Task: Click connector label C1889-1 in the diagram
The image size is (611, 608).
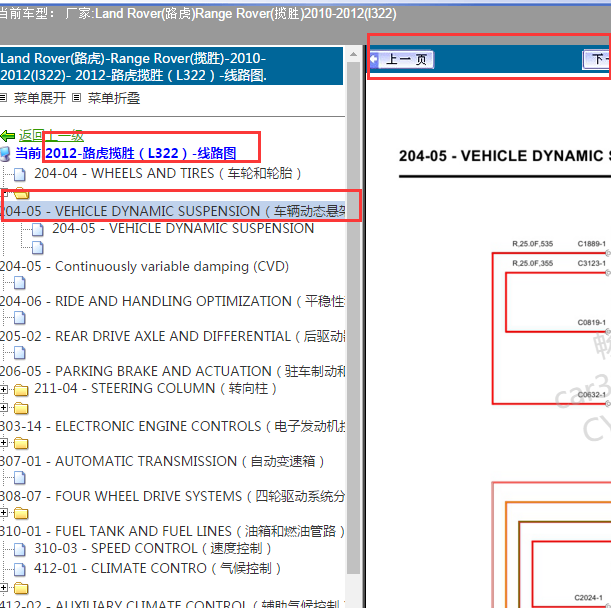Action: click(592, 244)
